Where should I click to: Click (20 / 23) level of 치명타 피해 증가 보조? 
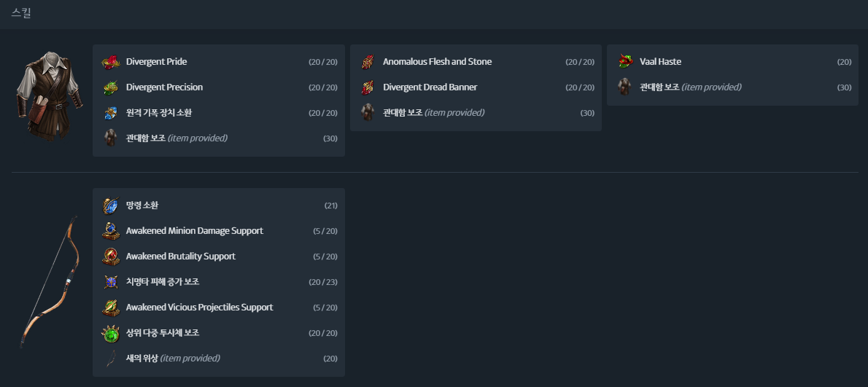click(323, 282)
